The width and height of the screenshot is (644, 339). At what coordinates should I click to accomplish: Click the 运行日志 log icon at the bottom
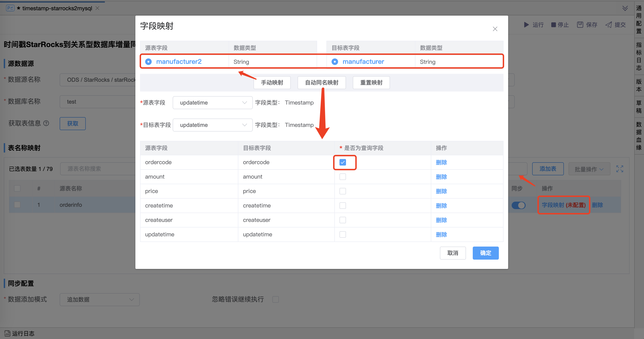pos(7,333)
